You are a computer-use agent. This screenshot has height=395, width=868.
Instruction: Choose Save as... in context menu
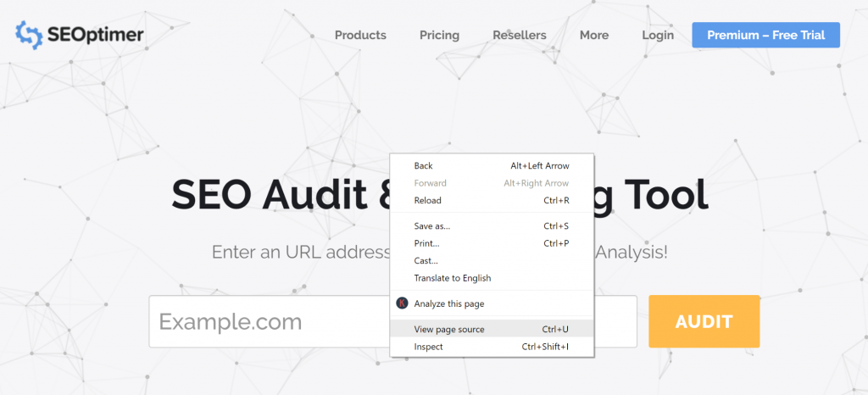tap(431, 226)
